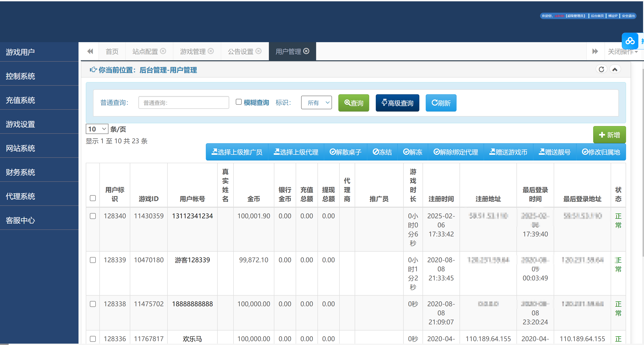This screenshot has width=644, height=345.
Task: Enable the 模糊查询 fuzzy search checkbox
Action: coord(239,102)
